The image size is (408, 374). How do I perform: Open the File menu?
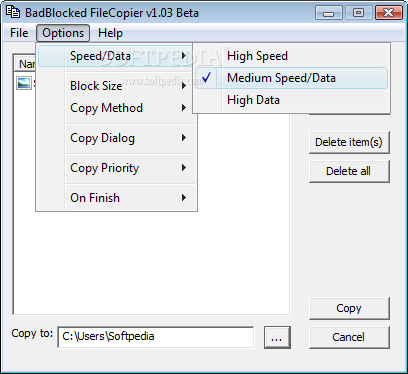click(x=19, y=33)
